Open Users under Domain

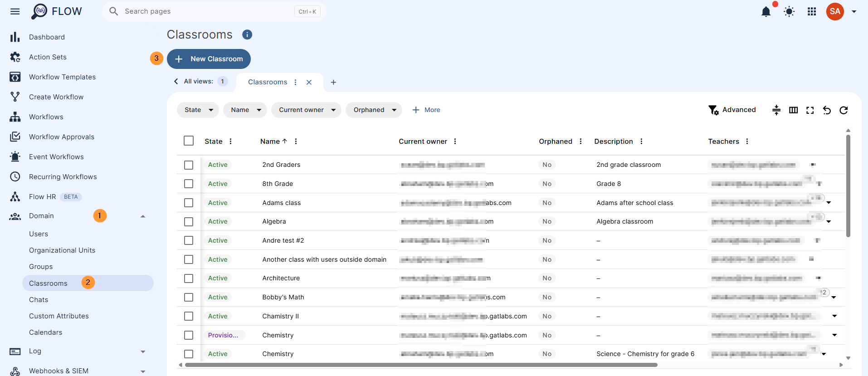(x=39, y=234)
